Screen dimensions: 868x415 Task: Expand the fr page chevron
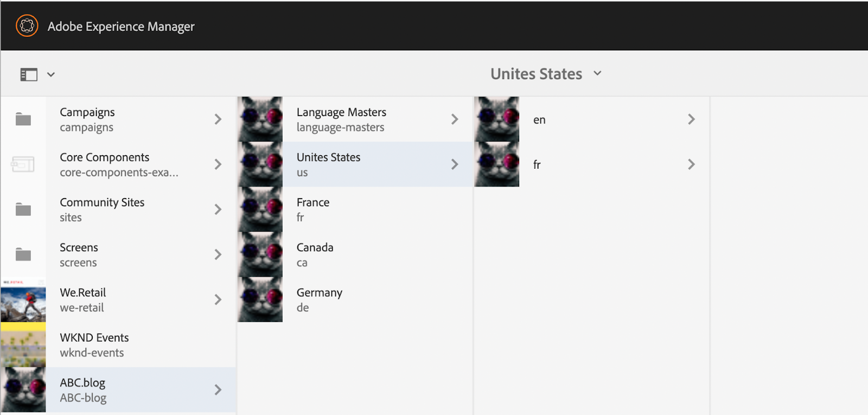click(x=691, y=164)
